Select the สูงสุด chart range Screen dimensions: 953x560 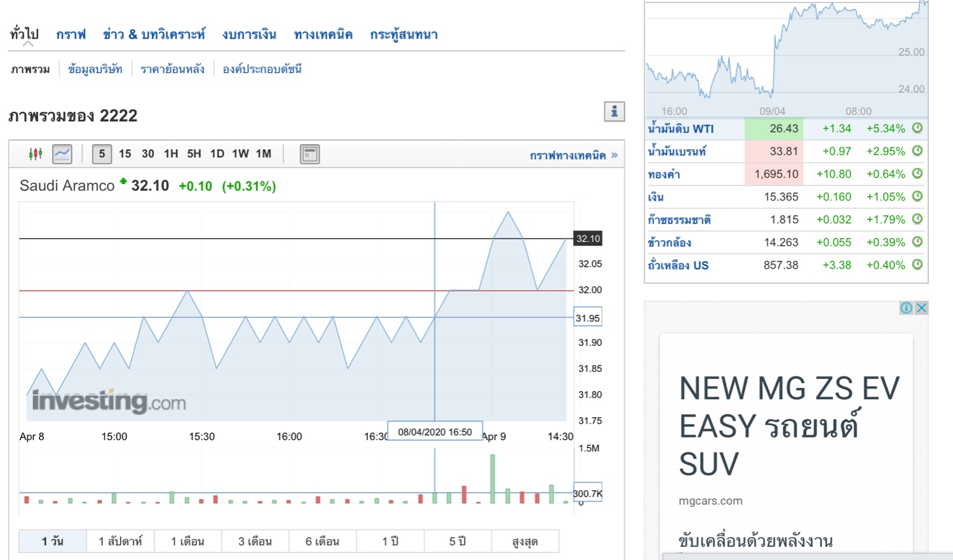(525, 541)
